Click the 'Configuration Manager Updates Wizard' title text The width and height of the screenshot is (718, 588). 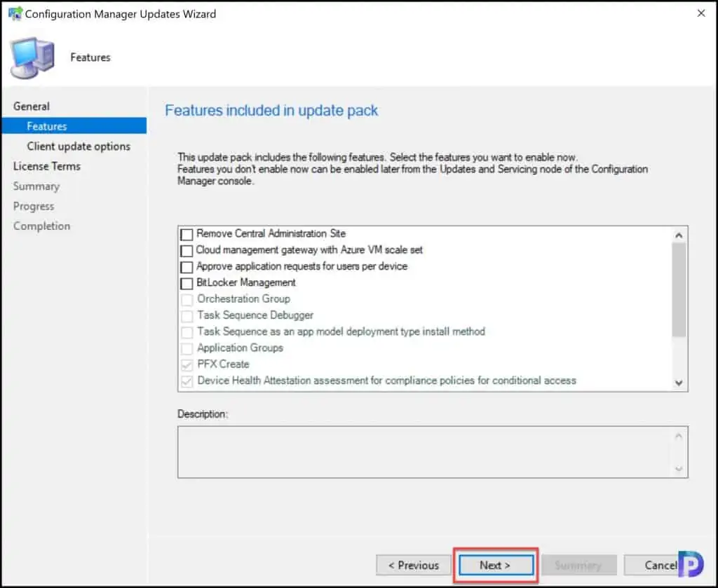[x=121, y=14]
